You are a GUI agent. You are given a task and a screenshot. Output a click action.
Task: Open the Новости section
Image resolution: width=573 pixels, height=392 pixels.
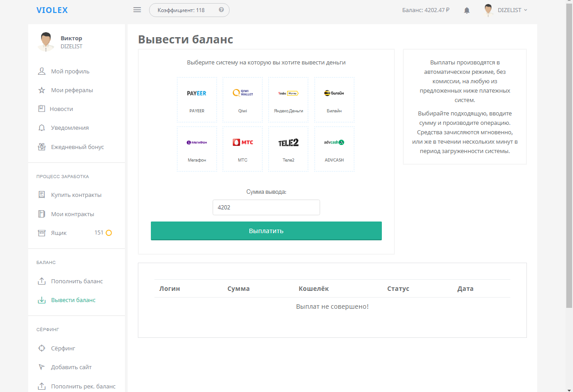[61, 109]
